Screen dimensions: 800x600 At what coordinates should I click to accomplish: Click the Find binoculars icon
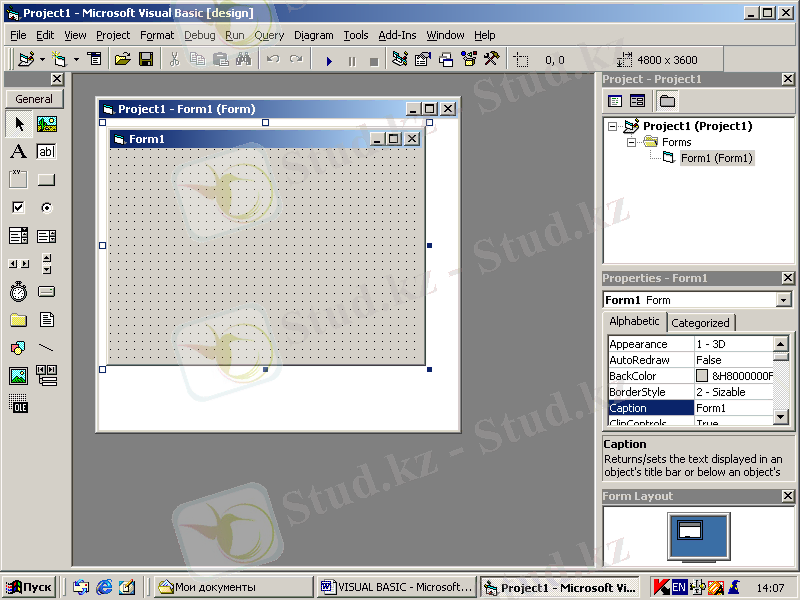pos(244,60)
